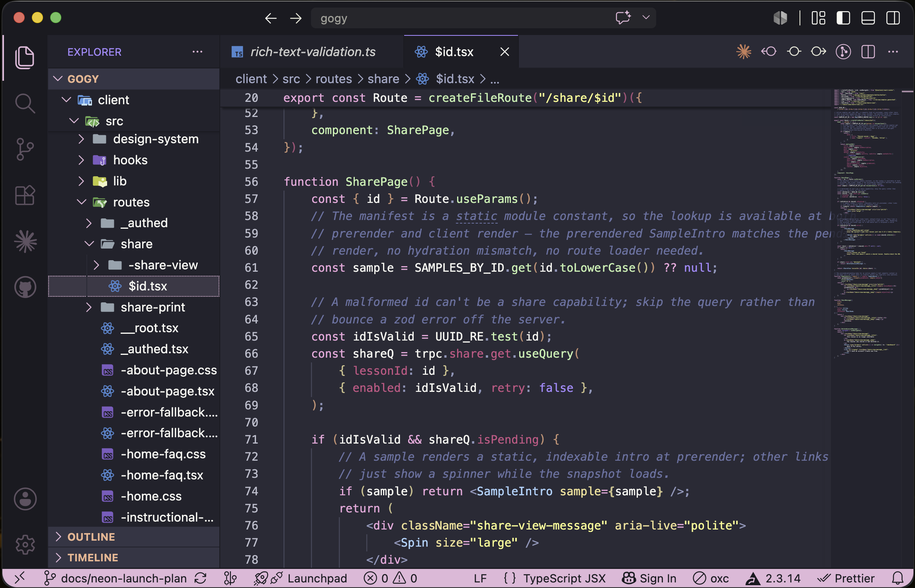Split the editor to the right

click(868, 52)
